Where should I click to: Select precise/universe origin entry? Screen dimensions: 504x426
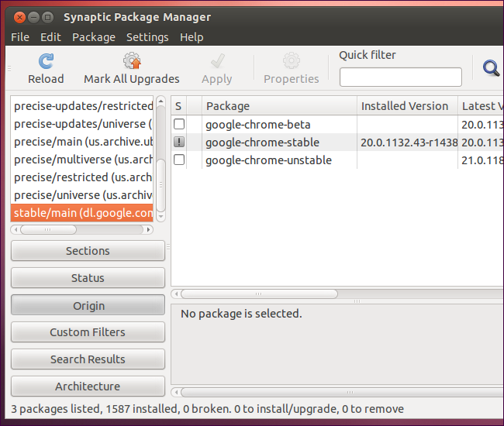pos(82,195)
